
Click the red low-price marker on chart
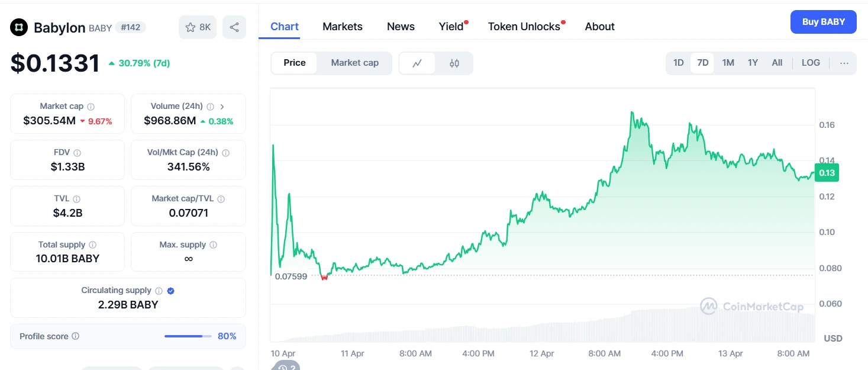coord(324,277)
